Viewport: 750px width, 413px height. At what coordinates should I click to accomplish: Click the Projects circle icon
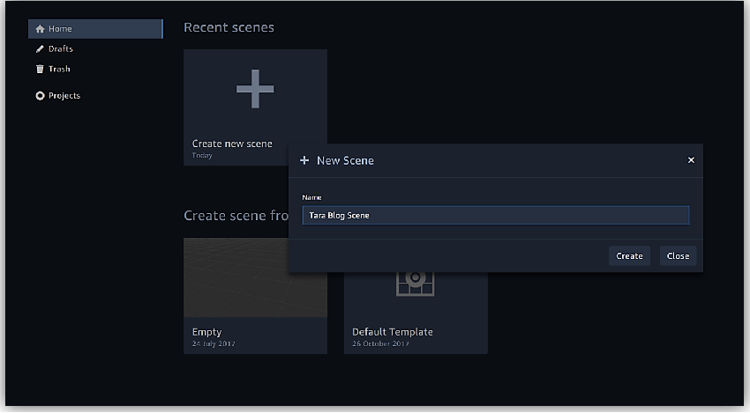point(40,96)
